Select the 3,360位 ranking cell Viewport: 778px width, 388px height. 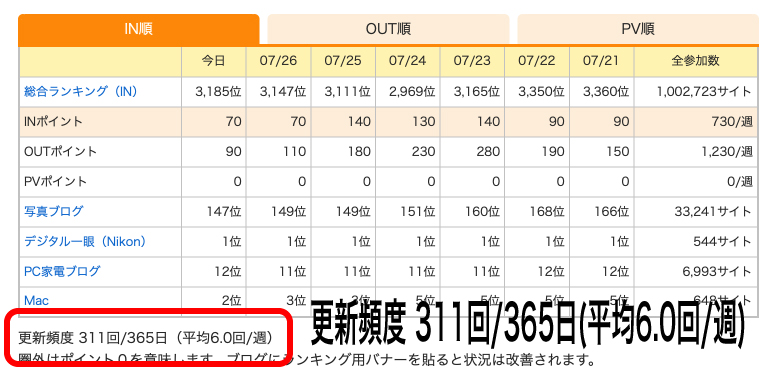click(x=601, y=92)
